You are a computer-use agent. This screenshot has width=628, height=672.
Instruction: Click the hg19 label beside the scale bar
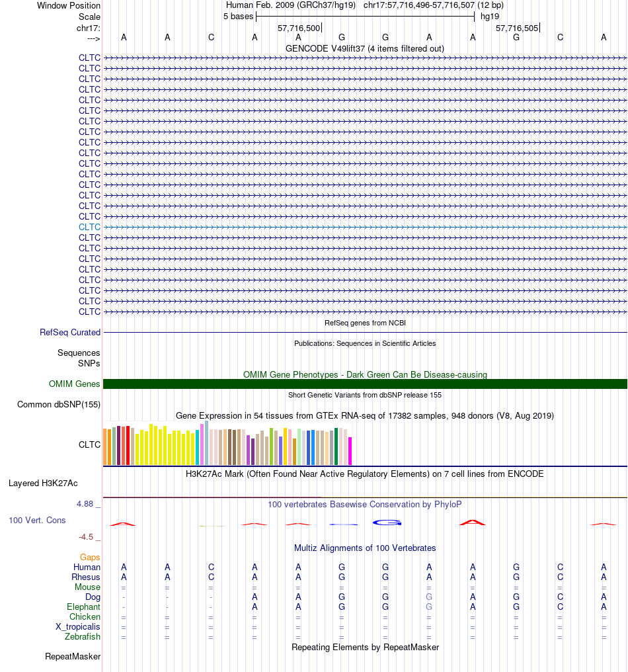(x=490, y=17)
